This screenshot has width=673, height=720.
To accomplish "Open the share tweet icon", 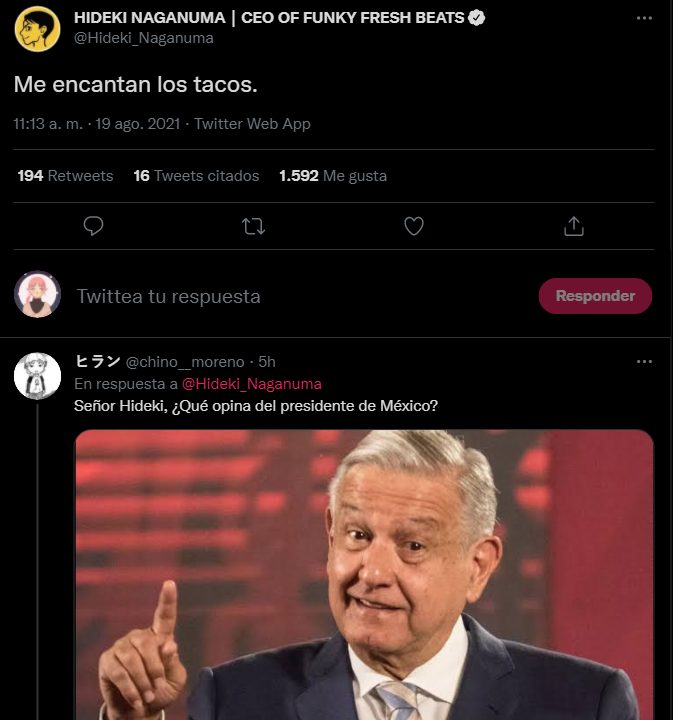I will pyautogui.click(x=574, y=226).
